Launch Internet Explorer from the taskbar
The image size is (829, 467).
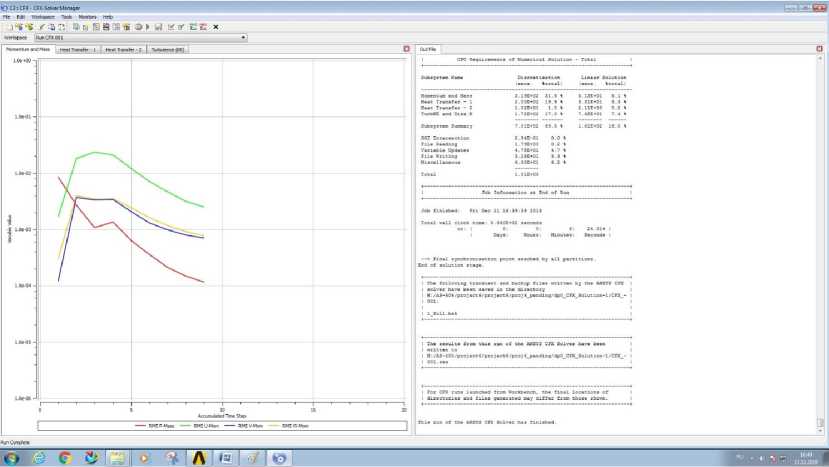(39, 457)
